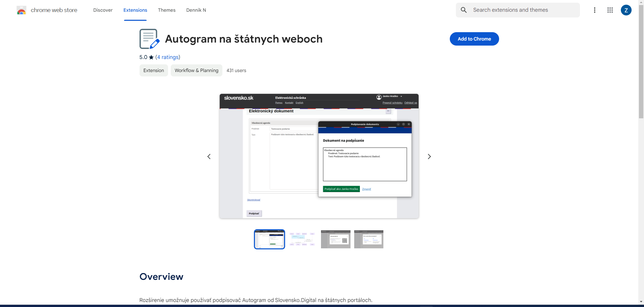
Task: Click the Autogram extension document icon
Action: [x=149, y=39]
